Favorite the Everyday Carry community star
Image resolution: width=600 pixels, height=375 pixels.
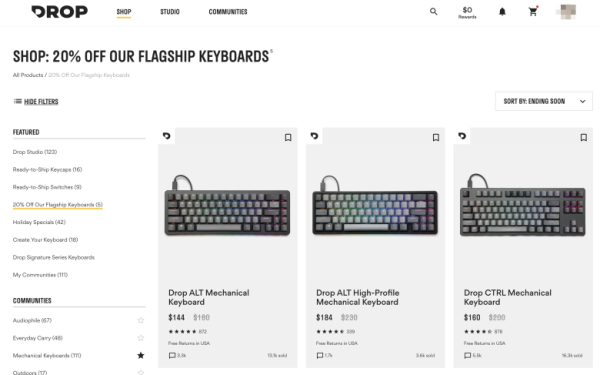(141, 338)
